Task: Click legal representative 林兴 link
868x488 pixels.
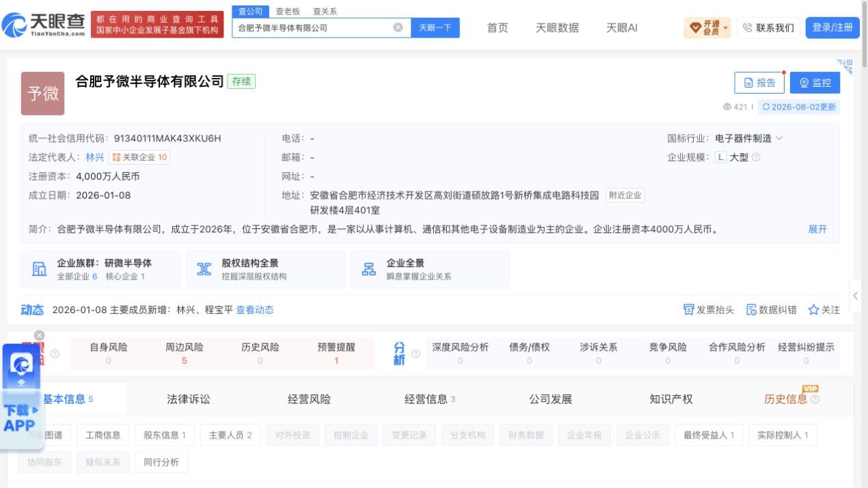Action: tap(95, 157)
